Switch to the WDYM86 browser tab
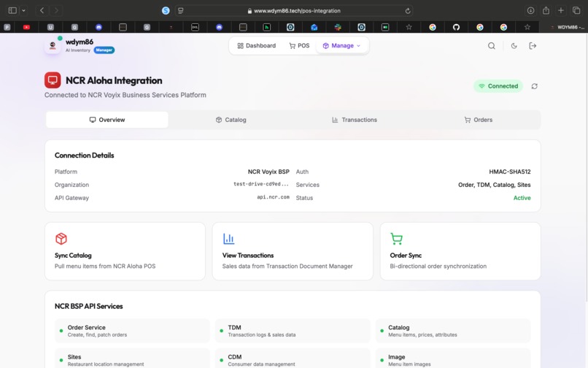 [x=565, y=27]
